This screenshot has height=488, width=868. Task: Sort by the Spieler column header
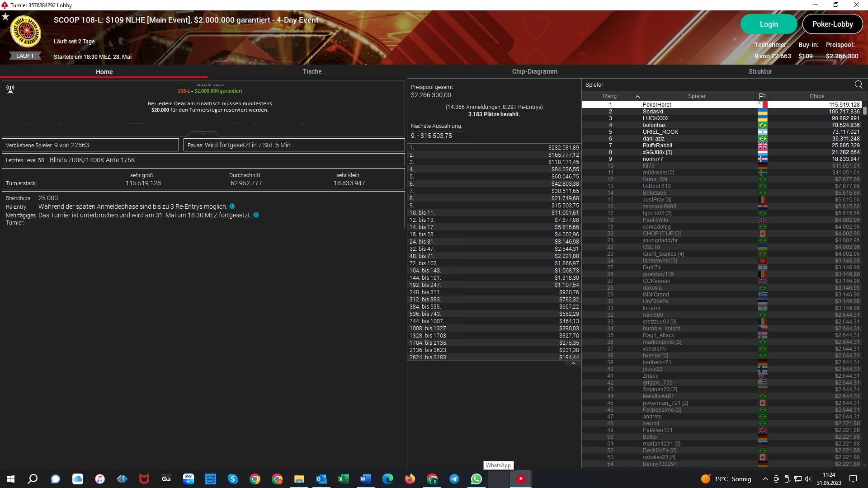(697, 96)
